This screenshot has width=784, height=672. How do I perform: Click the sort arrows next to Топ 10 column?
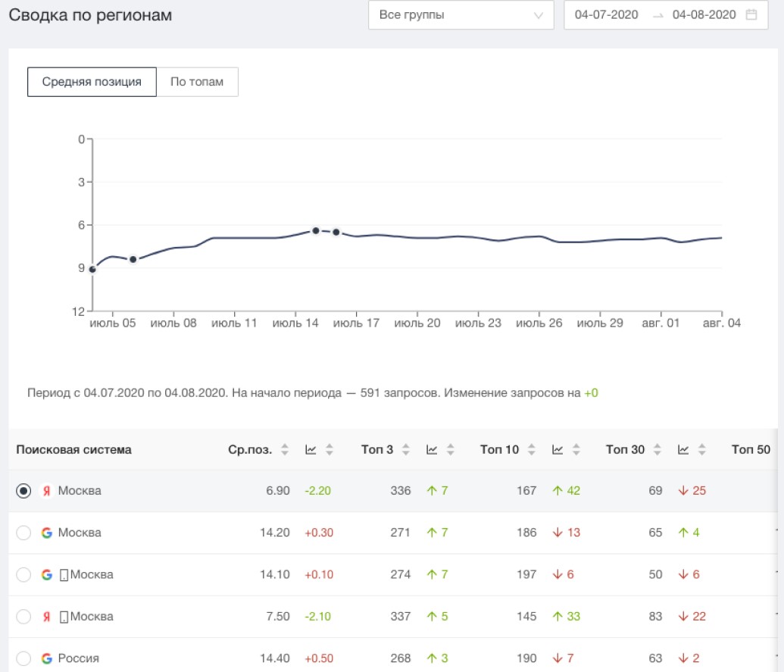pyautogui.click(x=532, y=449)
